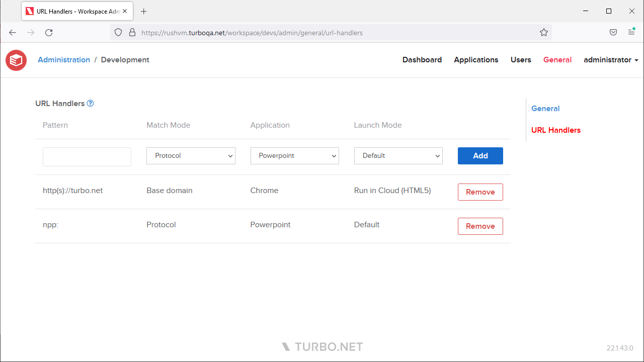Reload the page using browser refresh icon
The image size is (644, 362).
click(x=49, y=33)
